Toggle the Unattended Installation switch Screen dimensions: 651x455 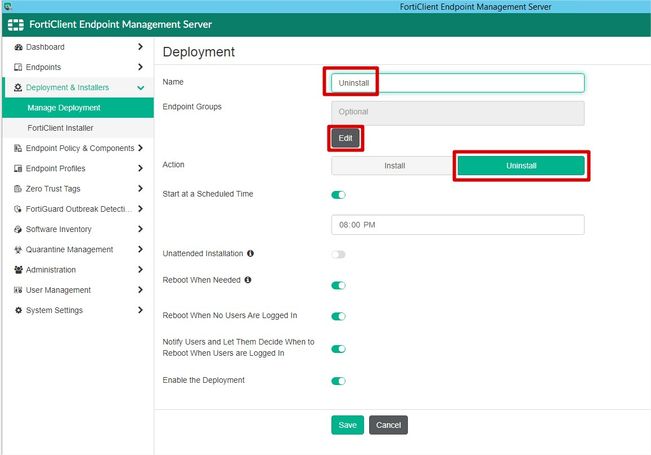338,254
